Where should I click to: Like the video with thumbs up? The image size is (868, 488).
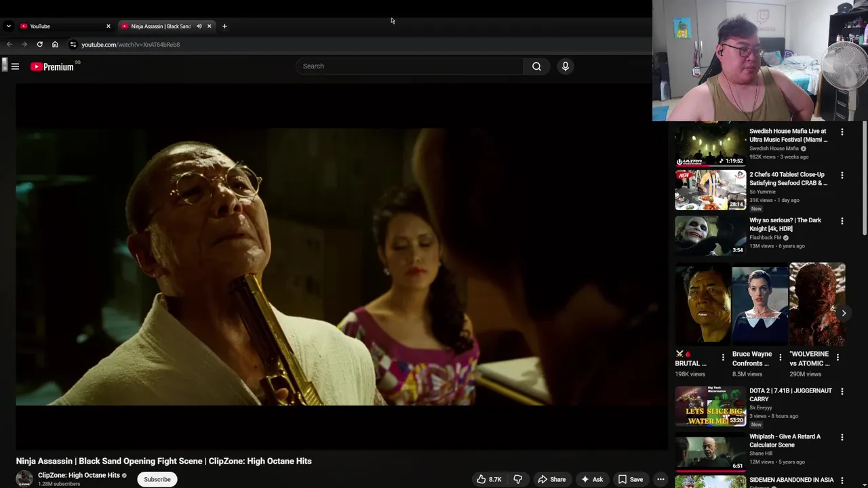(489, 479)
